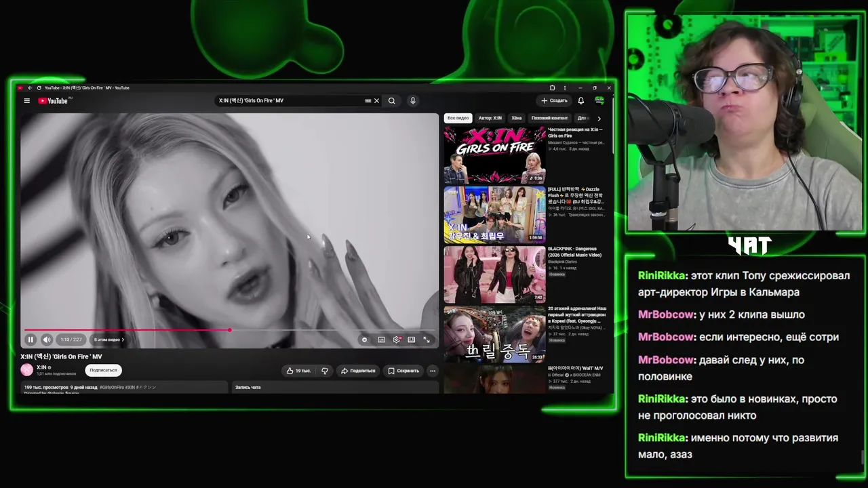Open the account avatar menu
The image size is (868, 488).
pyautogui.click(x=599, y=101)
